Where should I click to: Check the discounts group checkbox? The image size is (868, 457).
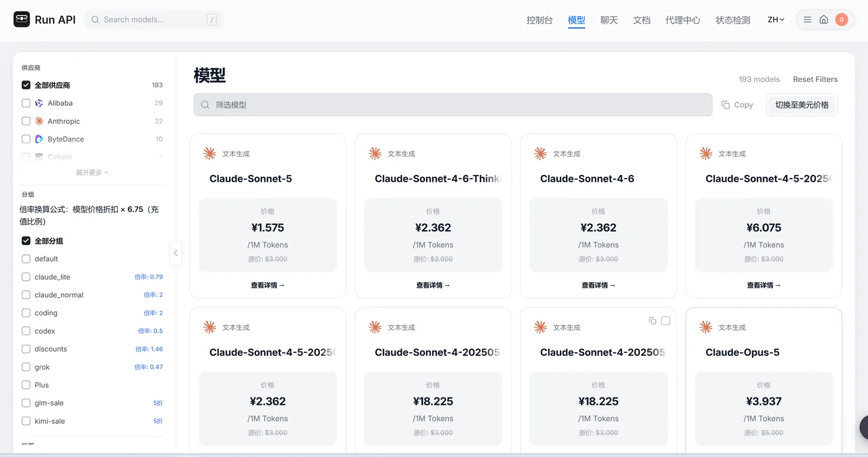[x=26, y=348]
